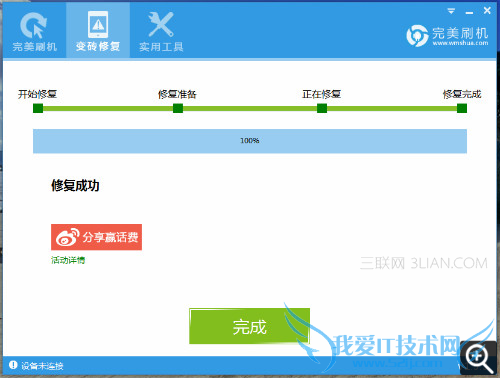500x378 pixels.
Task: Click the 分享赢话费 Weibo share button
Action: (96, 237)
